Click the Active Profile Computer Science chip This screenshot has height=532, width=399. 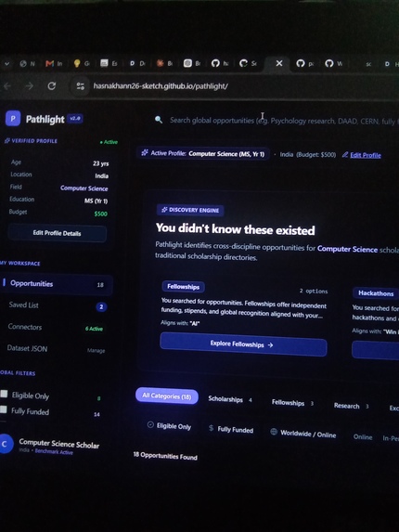[x=203, y=154]
